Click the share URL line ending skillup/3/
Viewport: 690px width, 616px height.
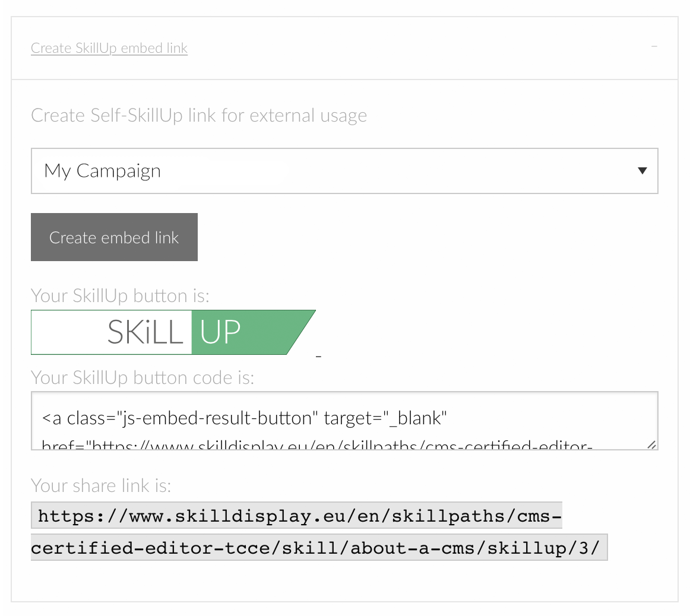(x=318, y=548)
